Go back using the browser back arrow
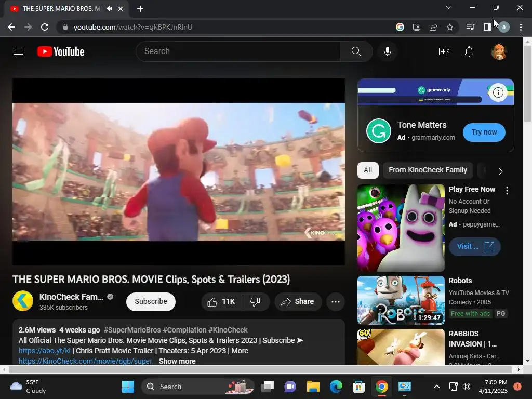 11,27
